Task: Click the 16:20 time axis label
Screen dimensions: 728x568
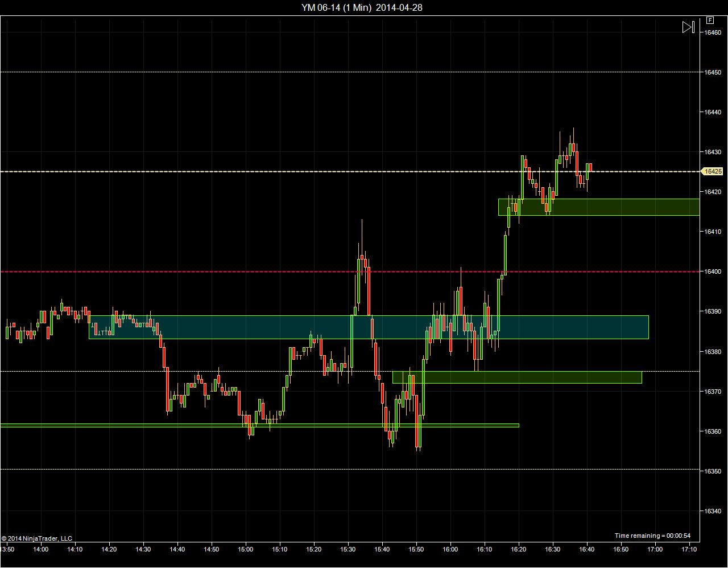Action: click(519, 549)
